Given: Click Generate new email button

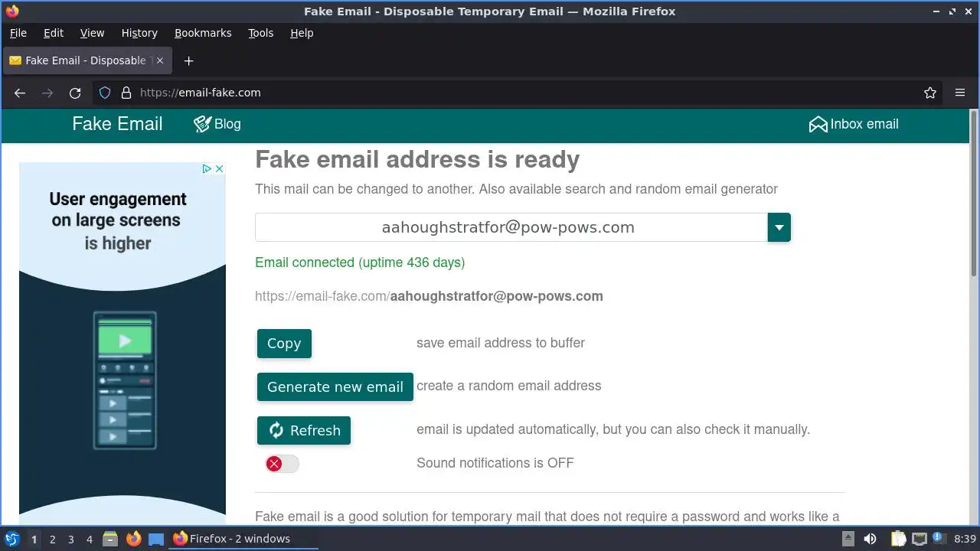Looking at the screenshot, I should coord(335,386).
